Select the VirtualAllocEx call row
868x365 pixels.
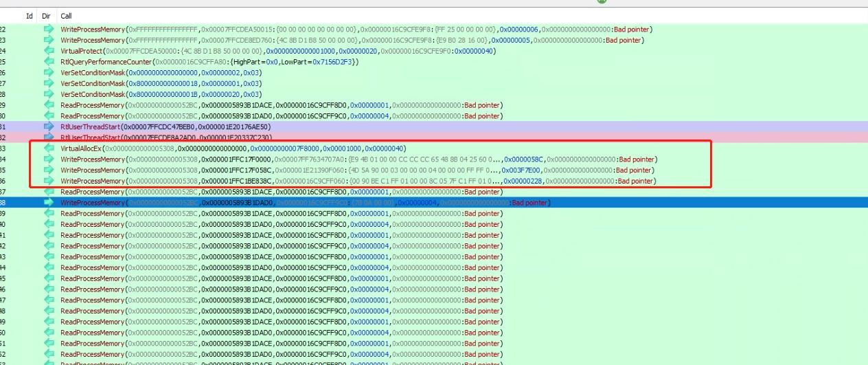pos(235,148)
